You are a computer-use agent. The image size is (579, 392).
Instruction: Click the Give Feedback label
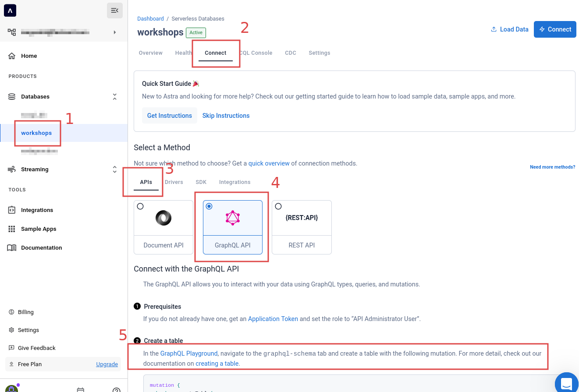pos(37,348)
